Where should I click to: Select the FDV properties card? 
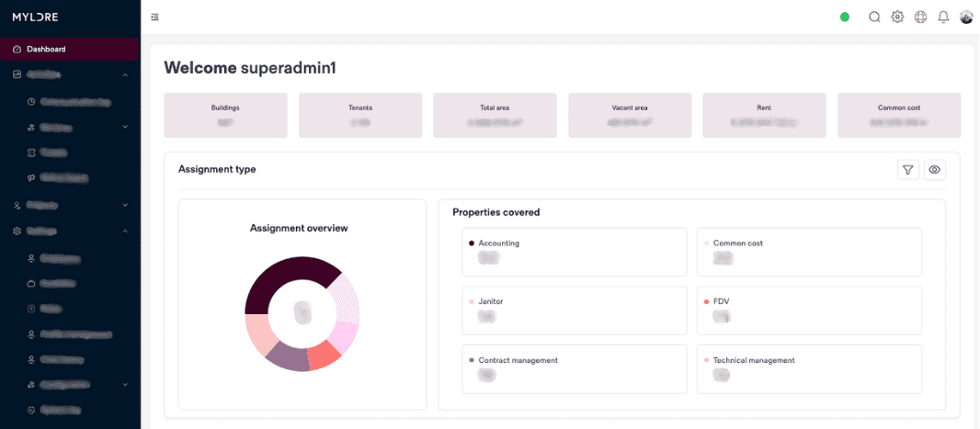(809, 310)
